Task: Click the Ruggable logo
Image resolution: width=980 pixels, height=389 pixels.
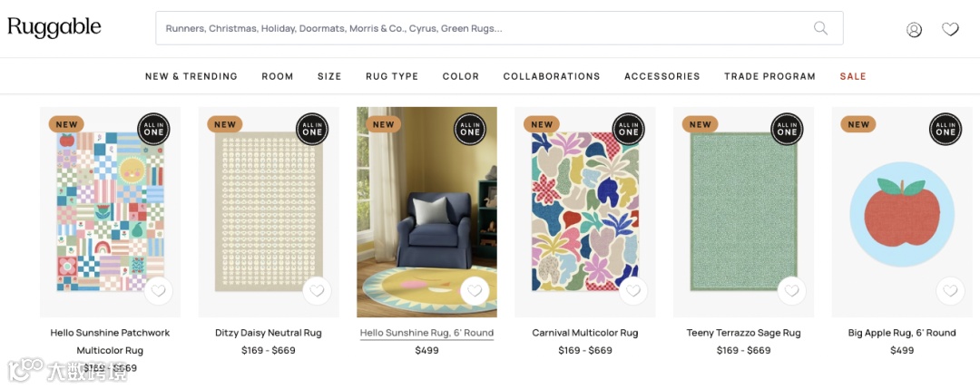Action: [54, 27]
